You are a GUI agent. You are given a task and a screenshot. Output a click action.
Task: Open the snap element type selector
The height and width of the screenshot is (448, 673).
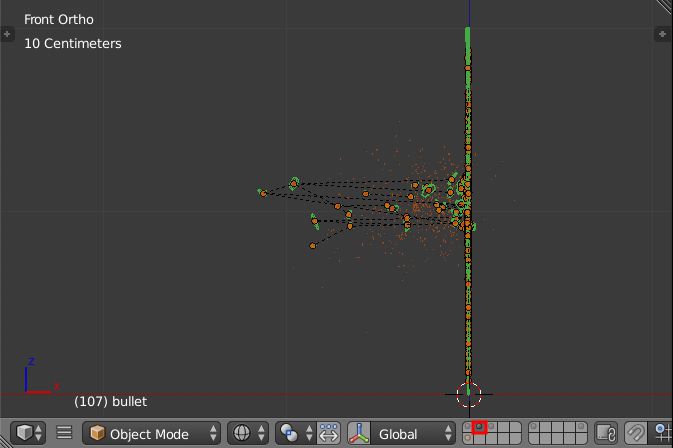point(661,433)
